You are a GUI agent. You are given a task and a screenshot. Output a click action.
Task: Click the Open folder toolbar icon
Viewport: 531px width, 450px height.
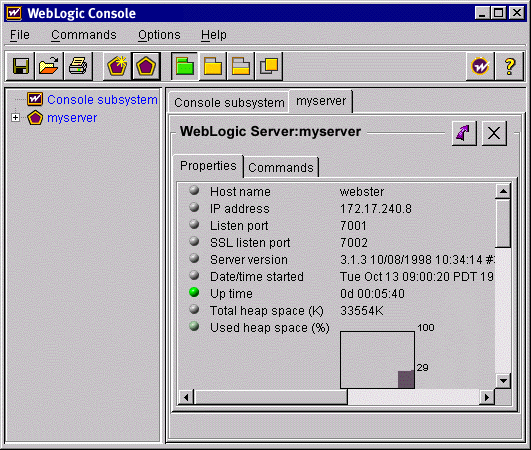coord(49,66)
